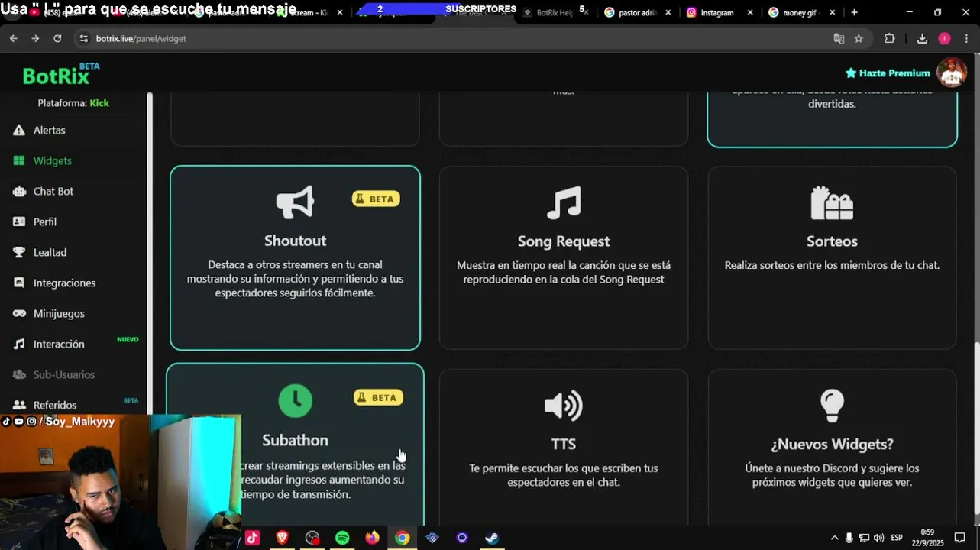This screenshot has width=980, height=550.
Task: Click the Minijuegos gamepad icon
Action: pyautogui.click(x=19, y=314)
